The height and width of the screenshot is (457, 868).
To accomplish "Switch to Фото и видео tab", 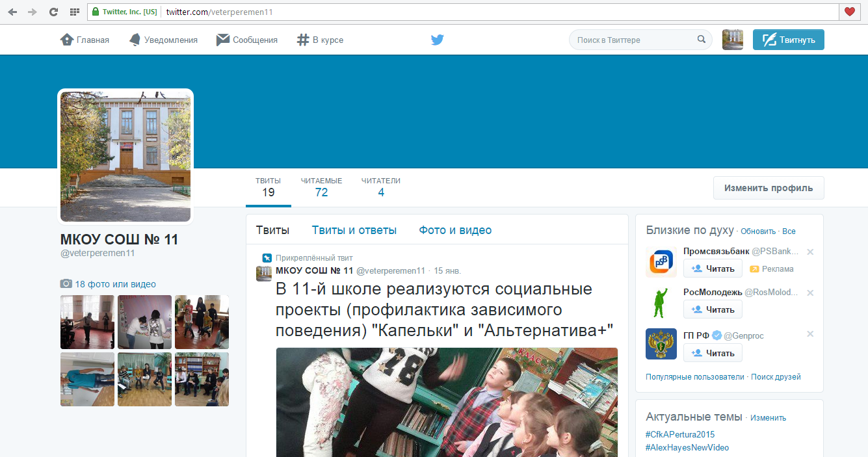I will [x=455, y=230].
